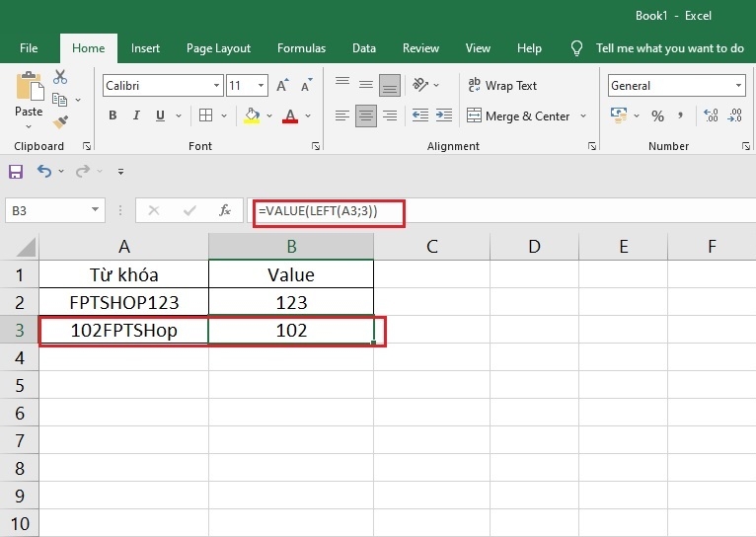Confirm formula with checkmark icon
The image size is (756, 537).
point(189,210)
